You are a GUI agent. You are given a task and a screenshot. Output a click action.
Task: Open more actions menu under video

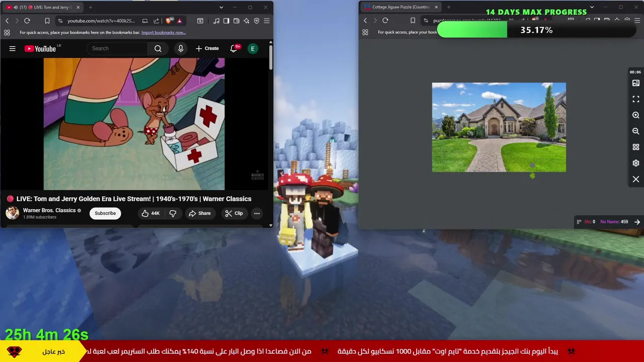click(257, 213)
